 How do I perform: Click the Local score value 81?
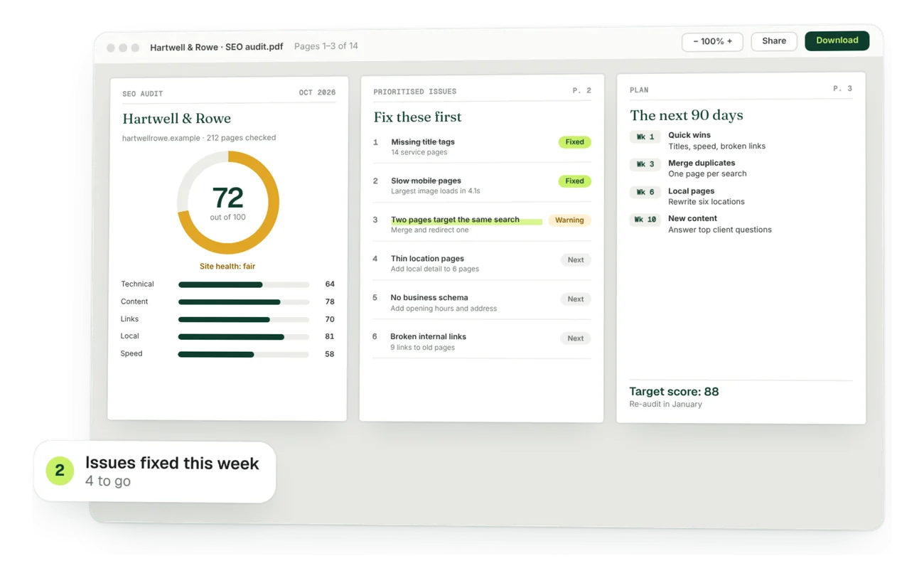[330, 336]
